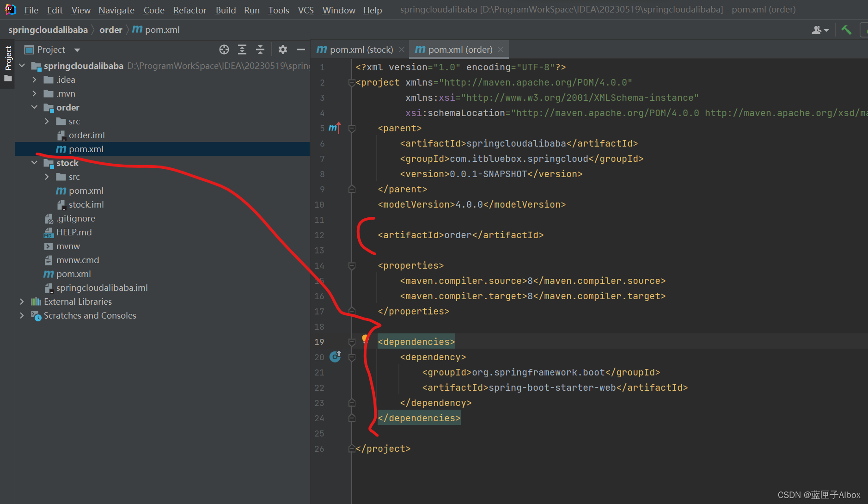The width and height of the screenshot is (868, 504).
Task: Collapse the stock module folder
Action: (x=34, y=163)
